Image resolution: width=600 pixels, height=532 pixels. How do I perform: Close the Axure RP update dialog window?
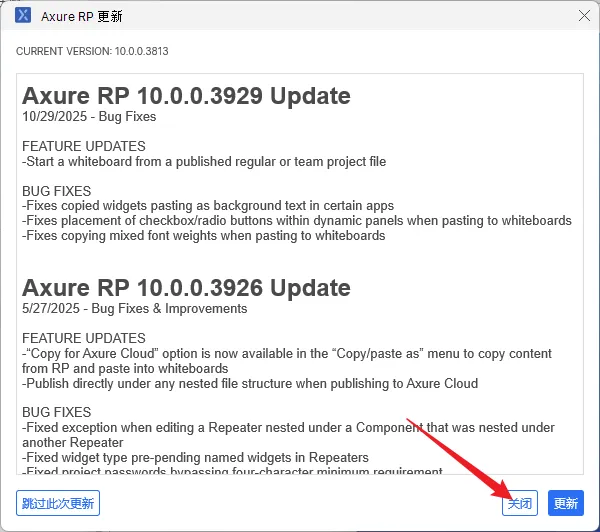click(584, 16)
